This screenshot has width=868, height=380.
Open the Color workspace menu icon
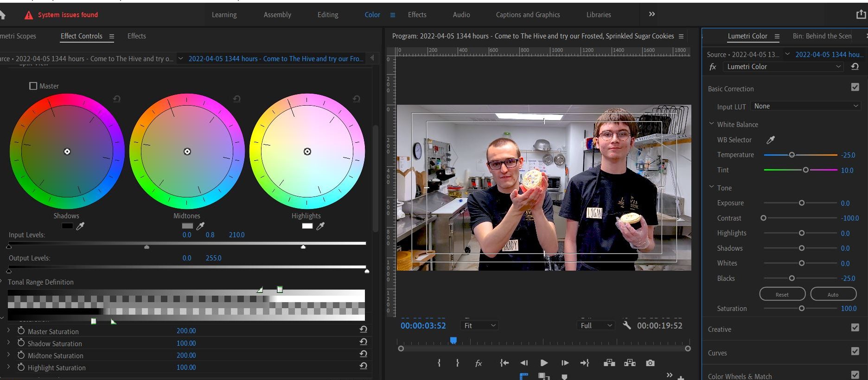393,15
